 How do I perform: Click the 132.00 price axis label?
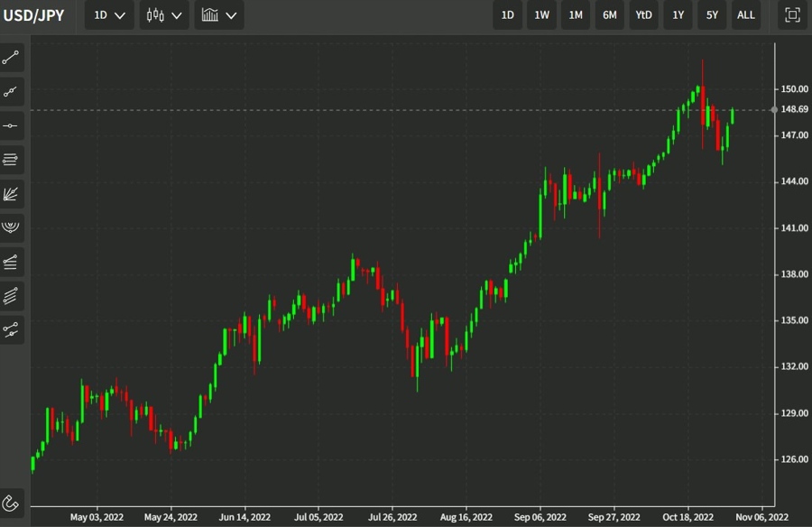(x=794, y=366)
